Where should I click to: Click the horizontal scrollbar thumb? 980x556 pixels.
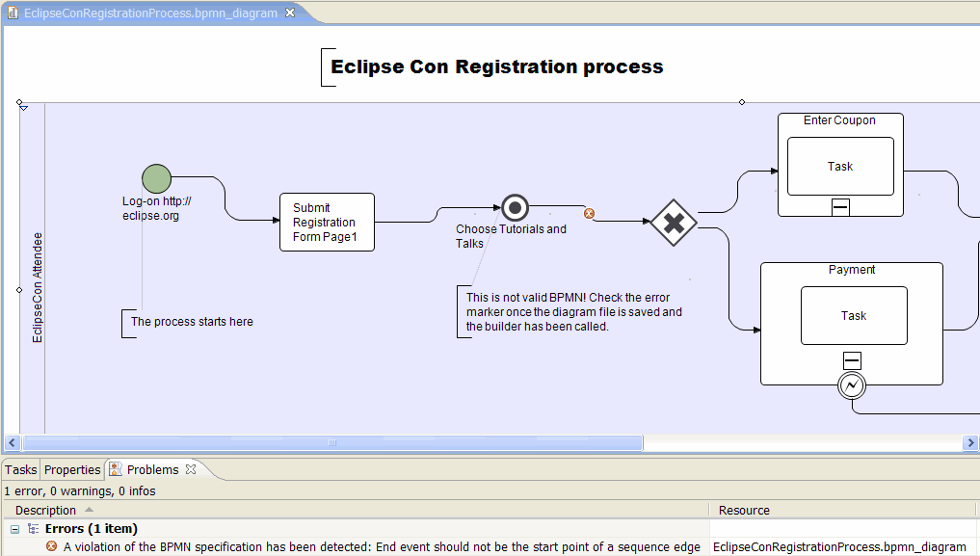click(332, 443)
